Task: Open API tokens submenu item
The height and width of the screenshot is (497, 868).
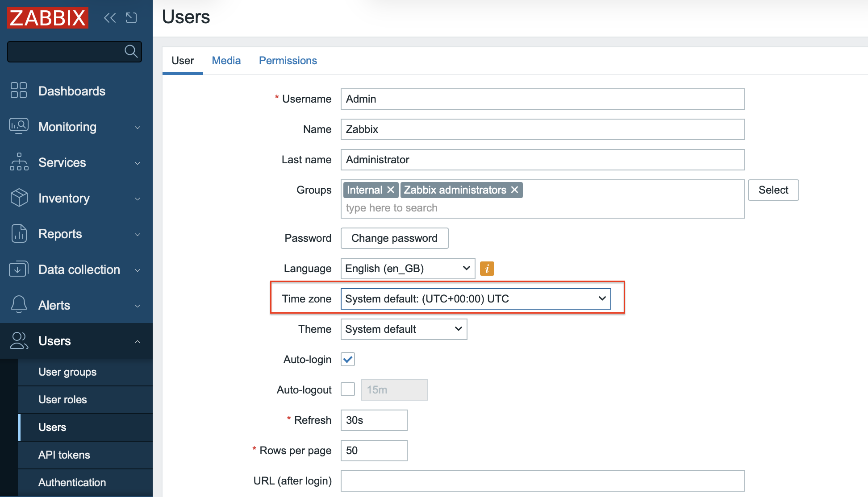Action: [64, 455]
